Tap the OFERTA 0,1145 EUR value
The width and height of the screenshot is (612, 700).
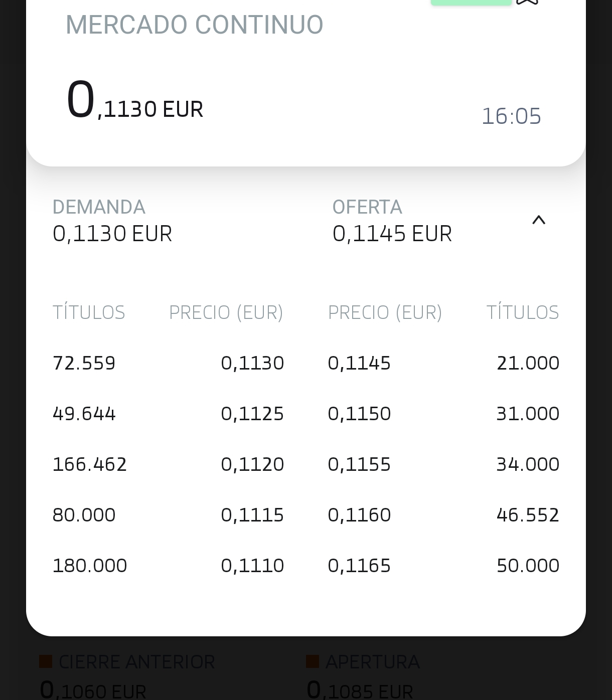click(x=392, y=234)
